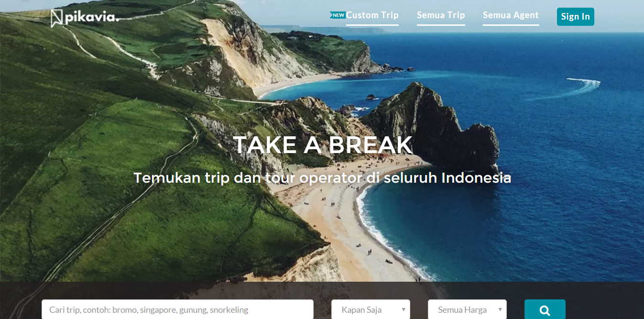Open the Semua Agent menu item

[511, 15]
